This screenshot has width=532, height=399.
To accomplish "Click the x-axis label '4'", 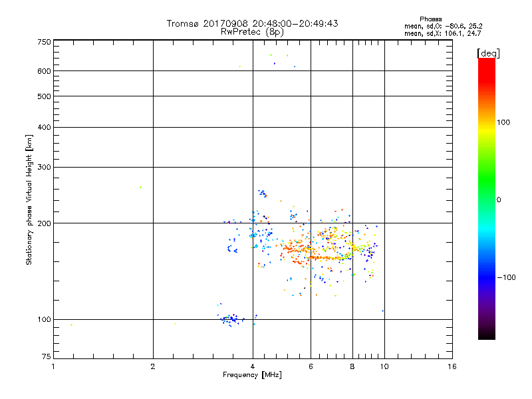I will [253, 366].
